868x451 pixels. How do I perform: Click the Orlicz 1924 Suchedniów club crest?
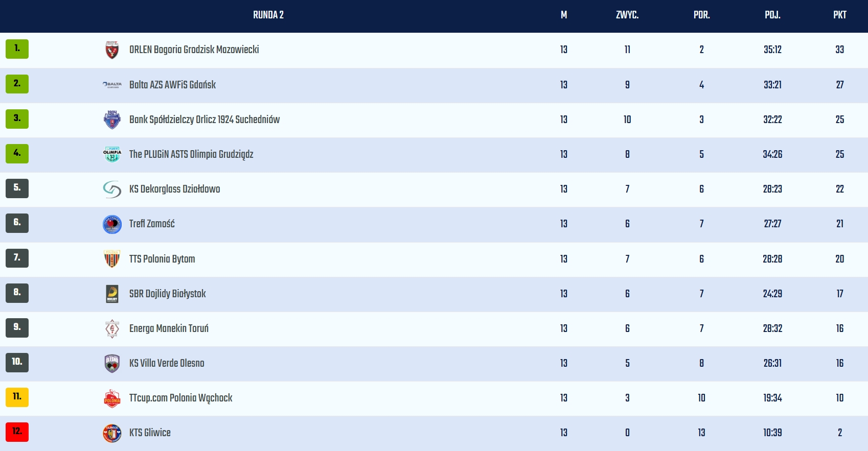112,120
